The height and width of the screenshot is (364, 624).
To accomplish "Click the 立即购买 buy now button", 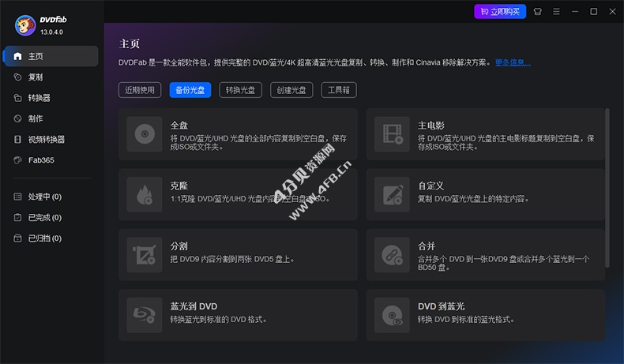I will click(499, 12).
